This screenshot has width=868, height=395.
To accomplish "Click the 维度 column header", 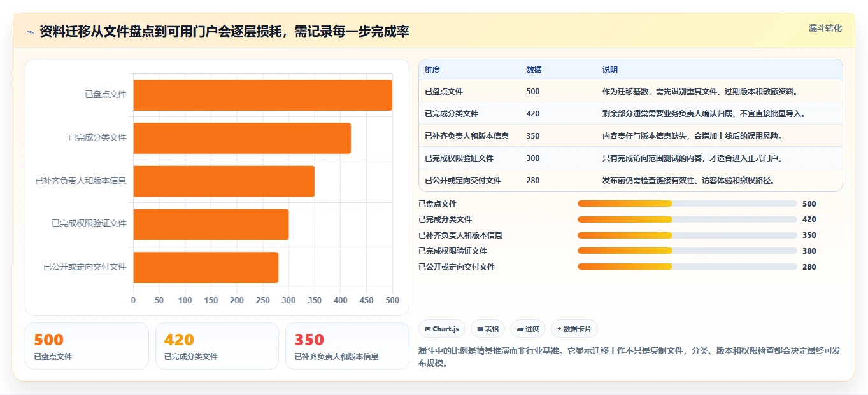I will point(432,69).
